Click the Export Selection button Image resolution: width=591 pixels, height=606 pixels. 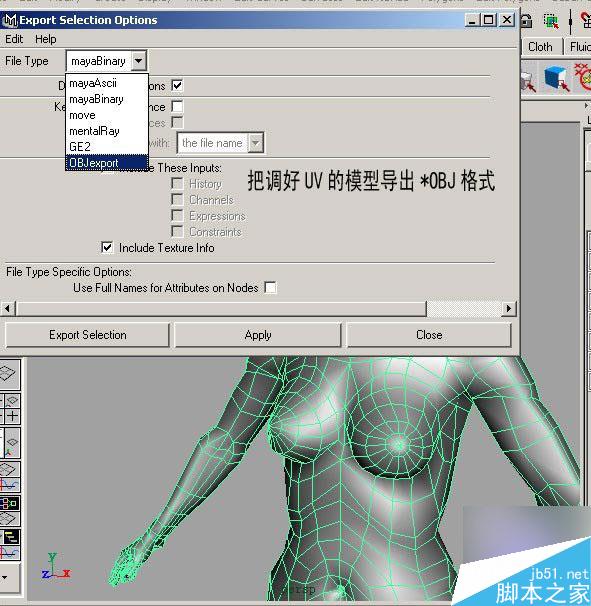[88, 335]
